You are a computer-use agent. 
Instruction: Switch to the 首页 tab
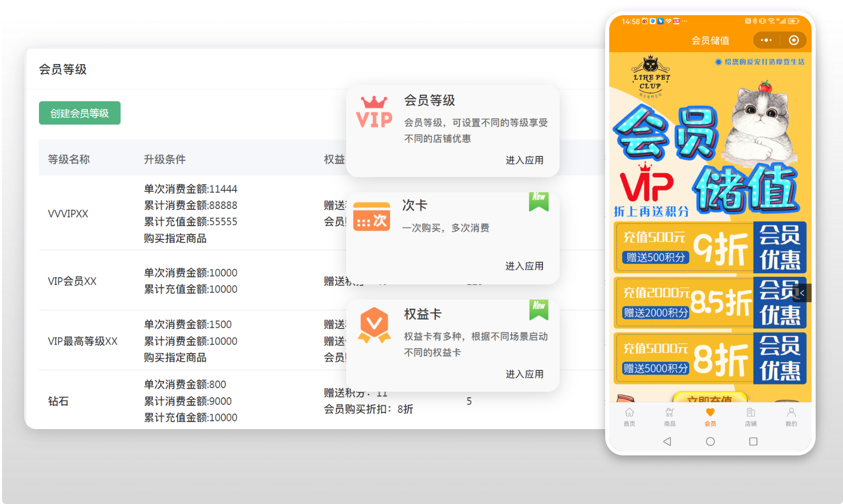tap(629, 417)
